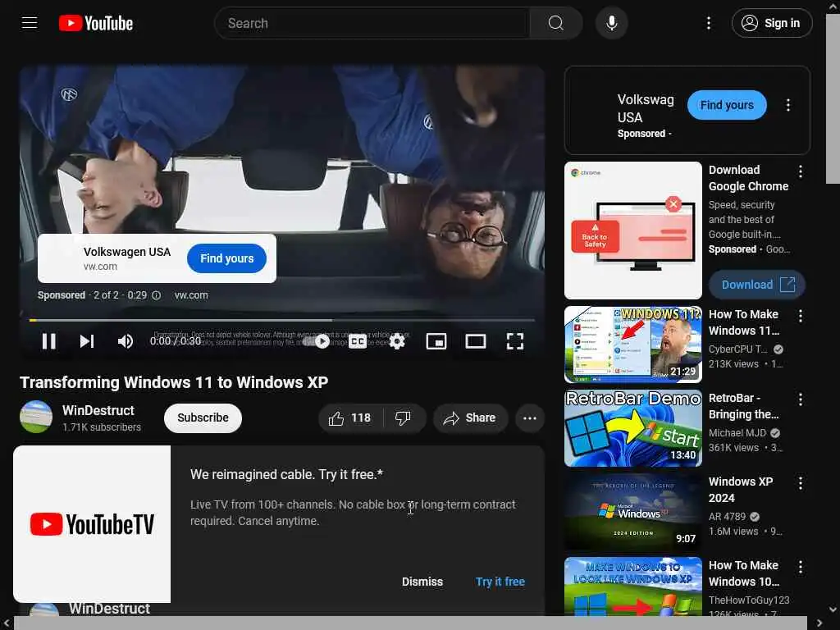Click Find yours in video ad overlay
Viewport: 840px width, 630px height.
click(226, 258)
